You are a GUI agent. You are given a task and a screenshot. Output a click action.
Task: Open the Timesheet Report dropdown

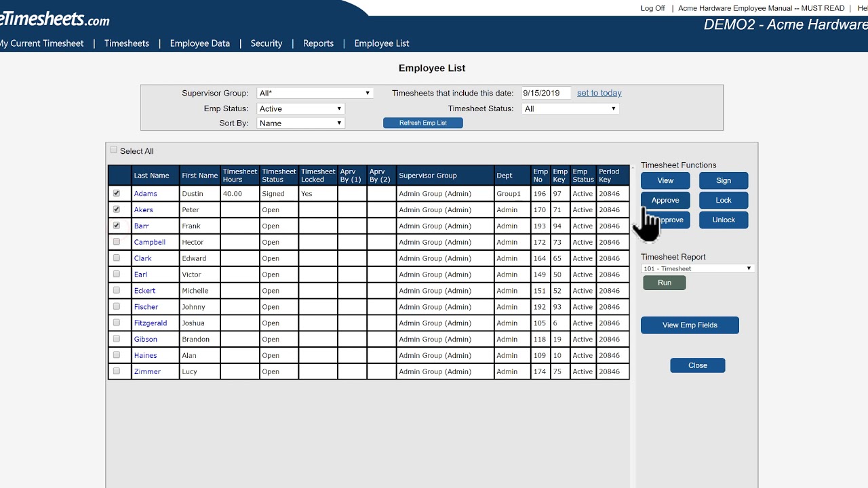697,268
